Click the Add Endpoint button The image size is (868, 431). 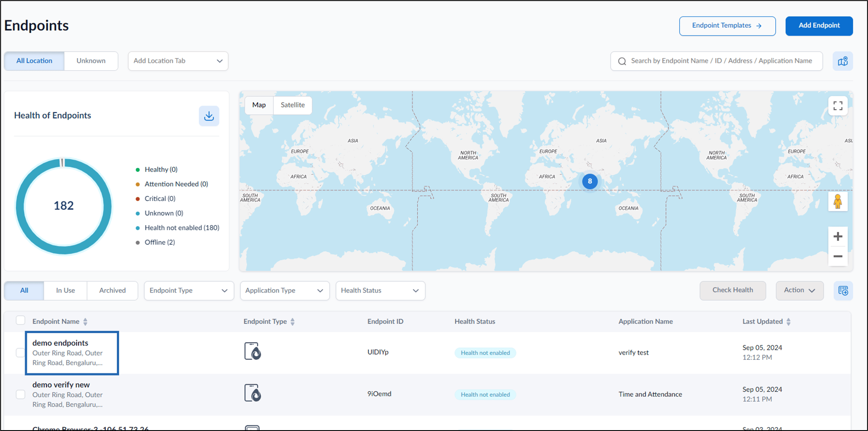[819, 26]
